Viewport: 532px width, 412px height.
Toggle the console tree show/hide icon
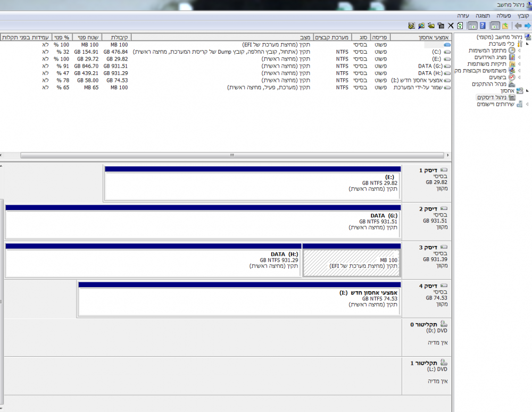coord(495,26)
